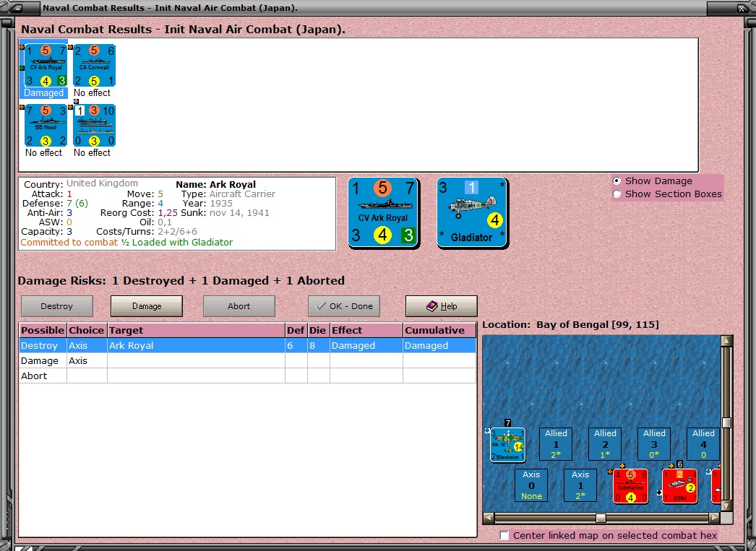
Task: Select the Show Section Boxes radio button
Action: [x=617, y=194]
